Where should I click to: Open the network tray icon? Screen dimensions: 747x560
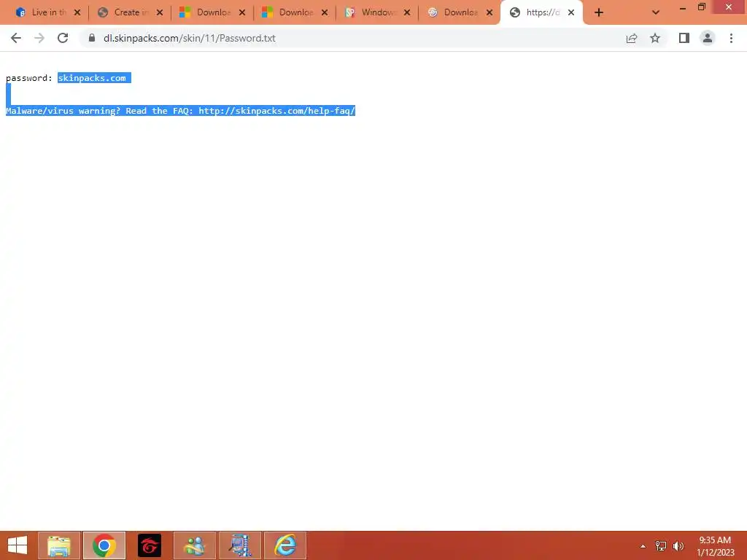(661, 545)
